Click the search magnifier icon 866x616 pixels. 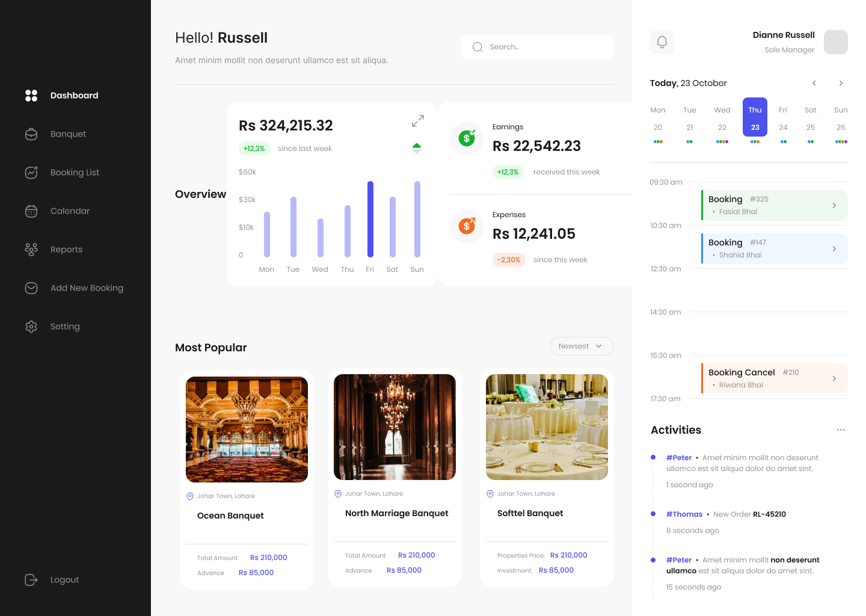pyautogui.click(x=478, y=47)
